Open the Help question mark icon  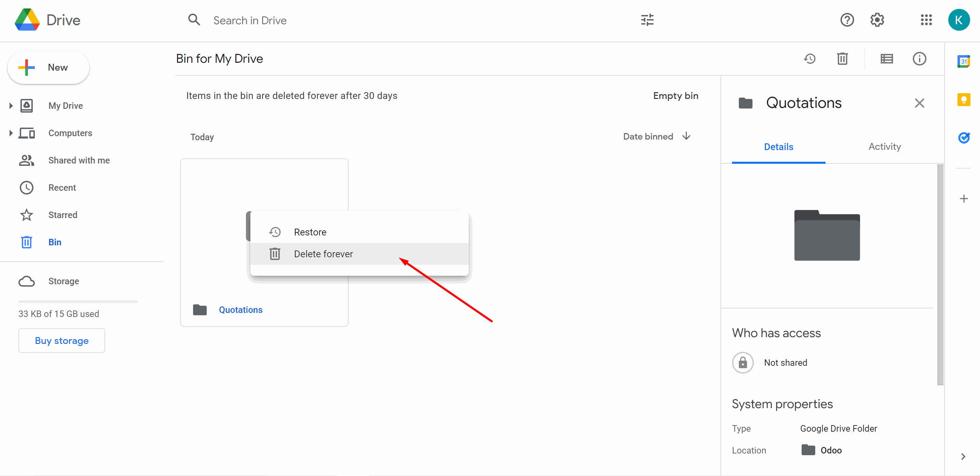coord(847,20)
